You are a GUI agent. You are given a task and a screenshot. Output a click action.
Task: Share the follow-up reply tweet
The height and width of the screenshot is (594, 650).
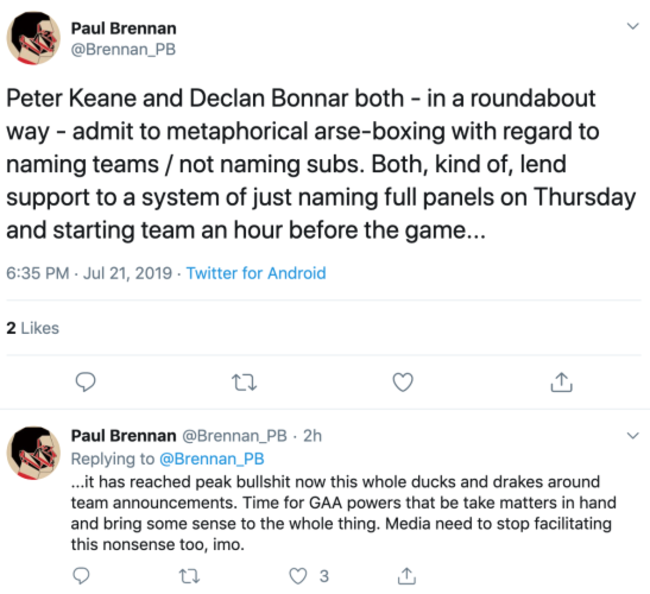pos(406,575)
